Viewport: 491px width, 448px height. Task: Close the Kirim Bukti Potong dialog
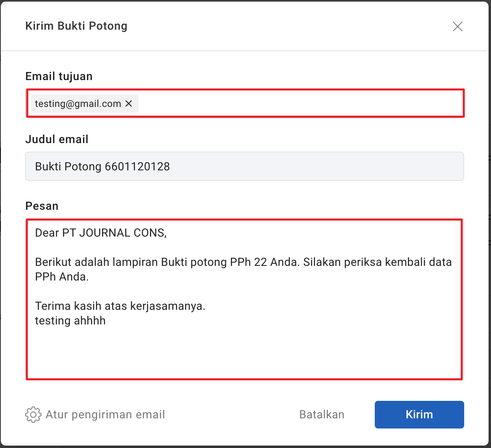(x=457, y=26)
